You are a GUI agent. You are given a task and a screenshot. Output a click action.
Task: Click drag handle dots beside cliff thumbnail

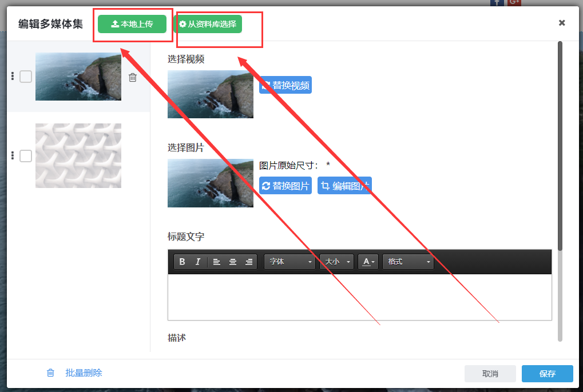pyautogui.click(x=13, y=77)
